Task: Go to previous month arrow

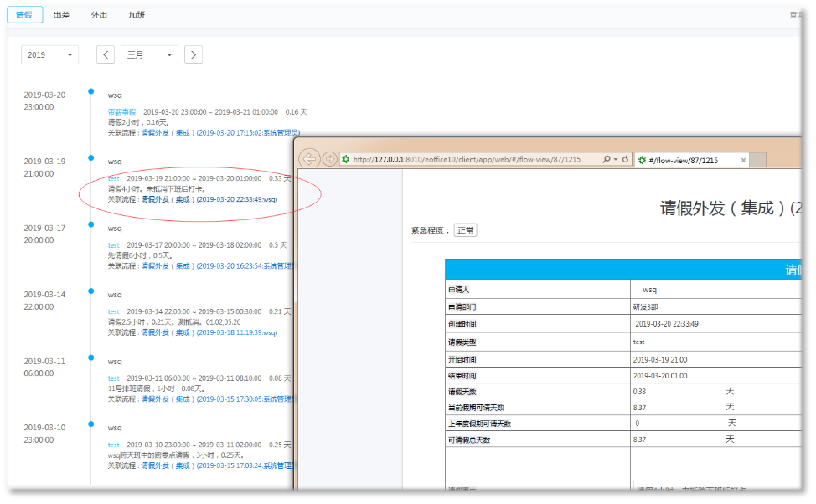Action: pyautogui.click(x=106, y=54)
